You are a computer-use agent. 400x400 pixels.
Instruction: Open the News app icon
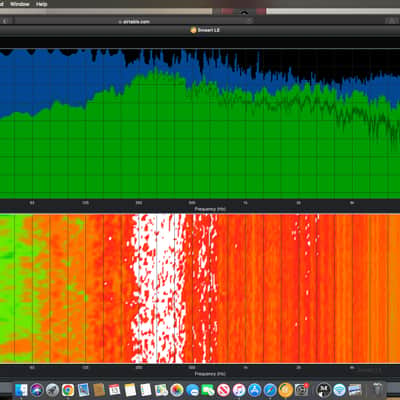(224, 389)
